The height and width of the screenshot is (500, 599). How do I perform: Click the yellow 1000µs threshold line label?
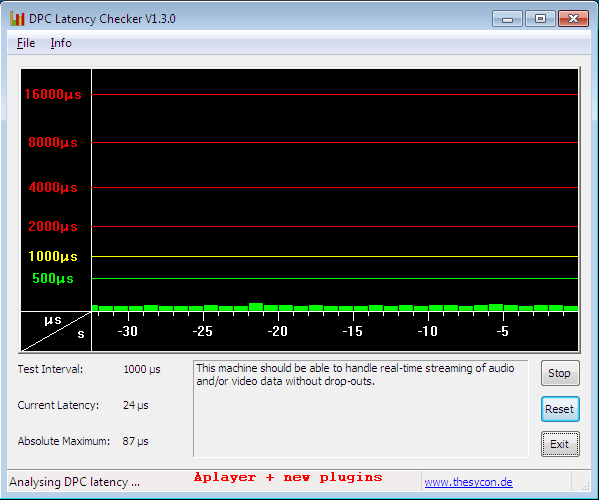click(x=53, y=256)
